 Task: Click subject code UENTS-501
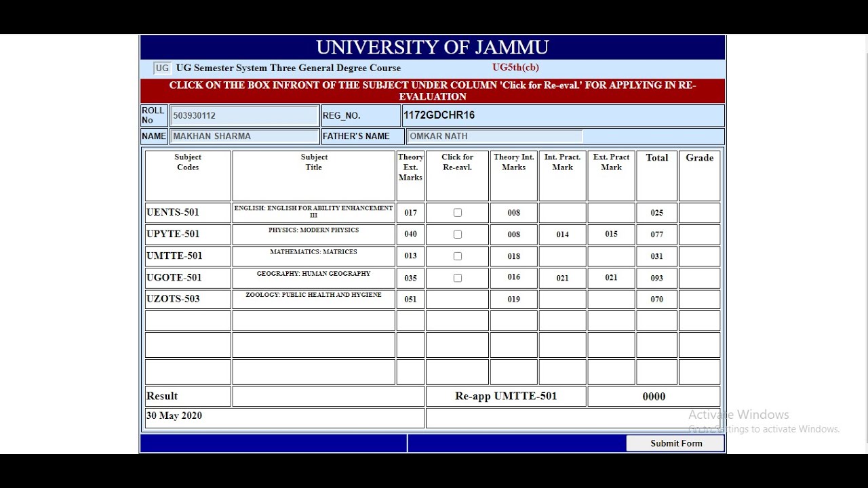pyautogui.click(x=173, y=212)
